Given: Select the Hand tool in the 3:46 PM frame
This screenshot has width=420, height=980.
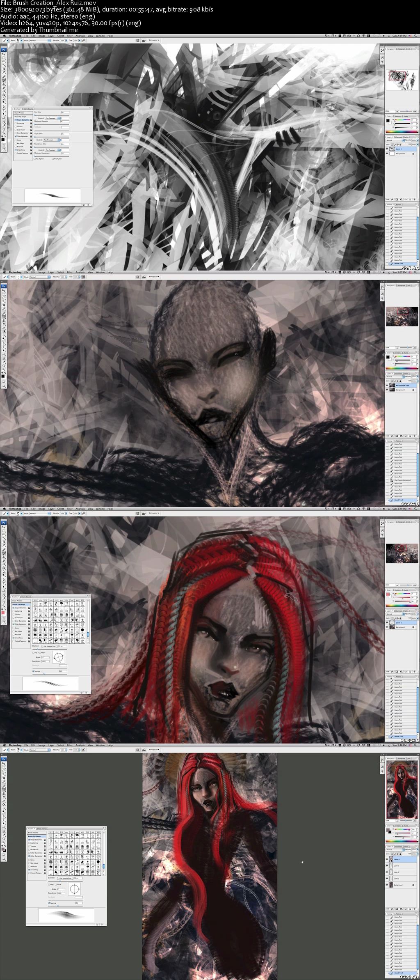Looking at the screenshot, I should click(x=4, y=838).
